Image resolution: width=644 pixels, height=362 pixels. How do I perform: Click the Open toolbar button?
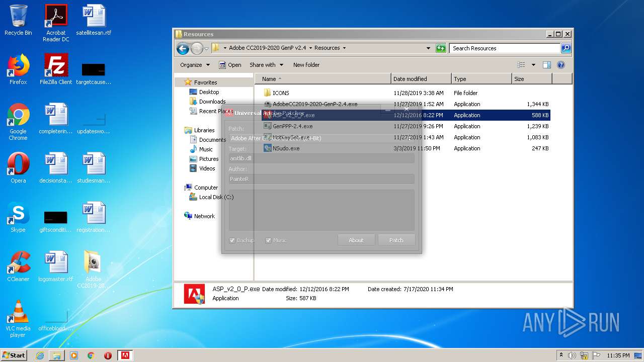pos(230,65)
